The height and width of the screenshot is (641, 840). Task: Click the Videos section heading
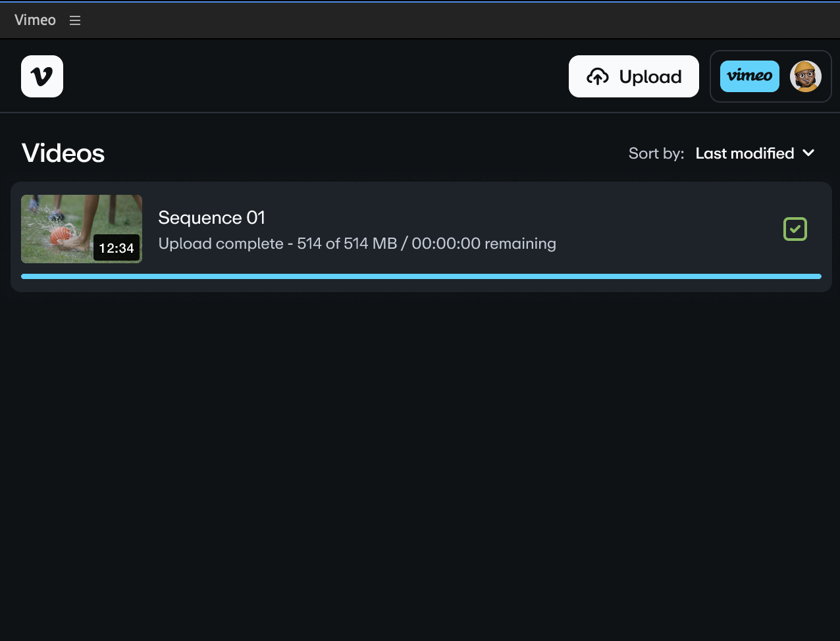[63, 153]
